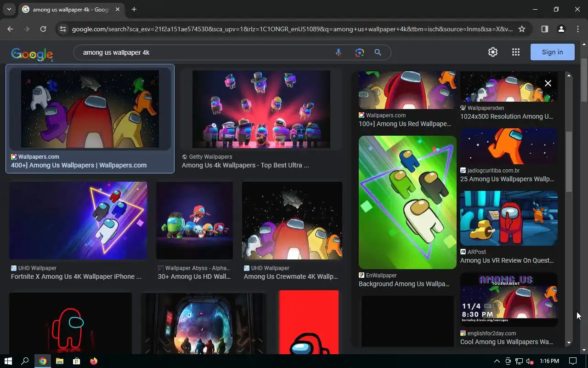
Task: Open 'Background Among Us Wallpa...' link
Action: click(404, 284)
